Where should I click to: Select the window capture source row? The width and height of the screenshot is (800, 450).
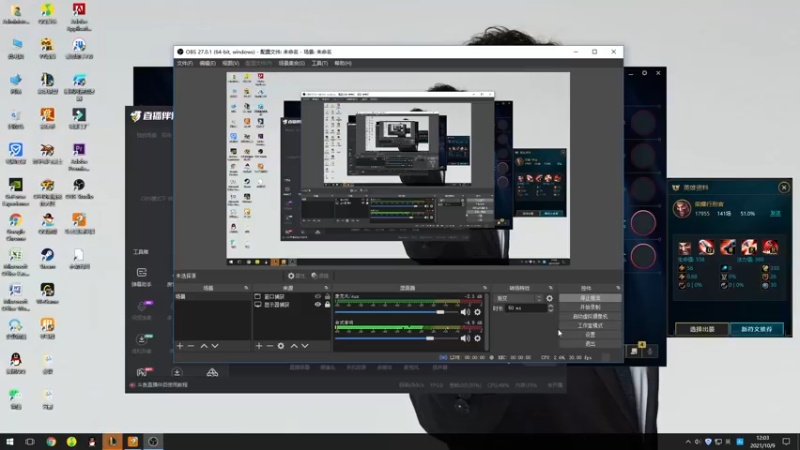pyautogui.click(x=292, y=296)
